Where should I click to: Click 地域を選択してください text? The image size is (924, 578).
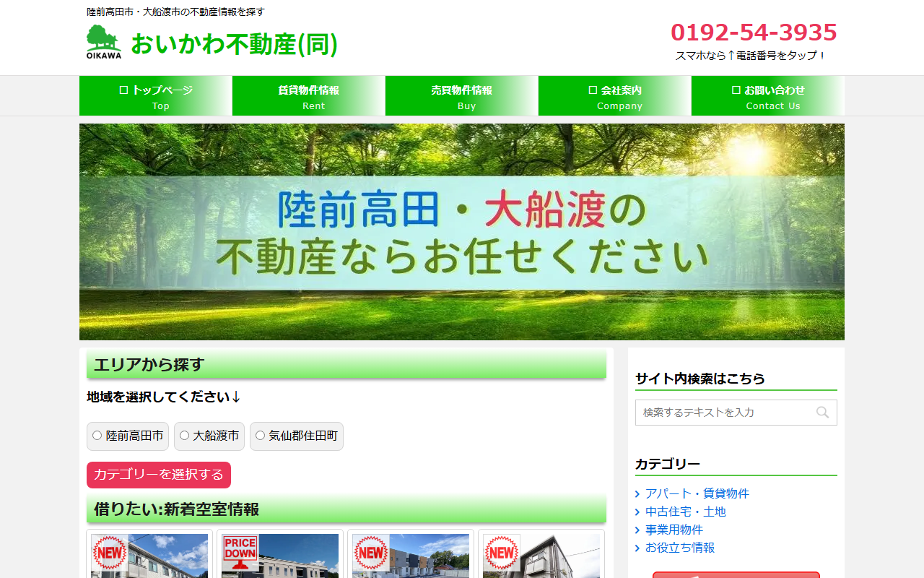pos(164,397)
